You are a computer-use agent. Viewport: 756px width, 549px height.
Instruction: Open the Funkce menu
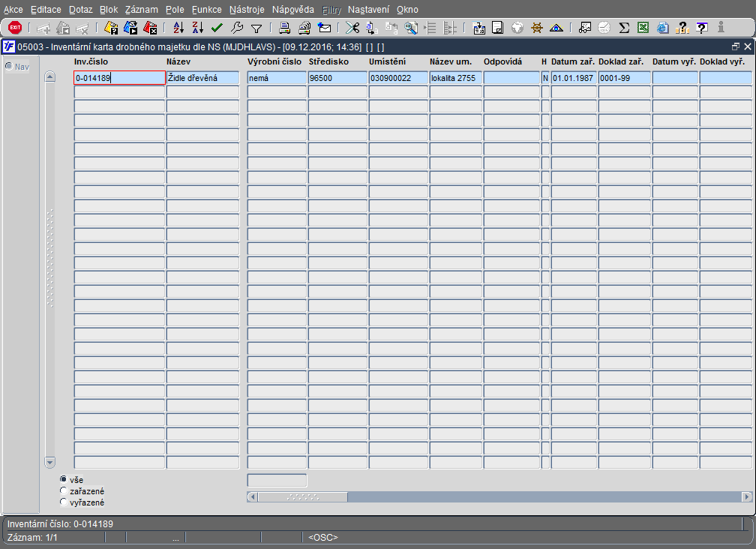(207, 10)
